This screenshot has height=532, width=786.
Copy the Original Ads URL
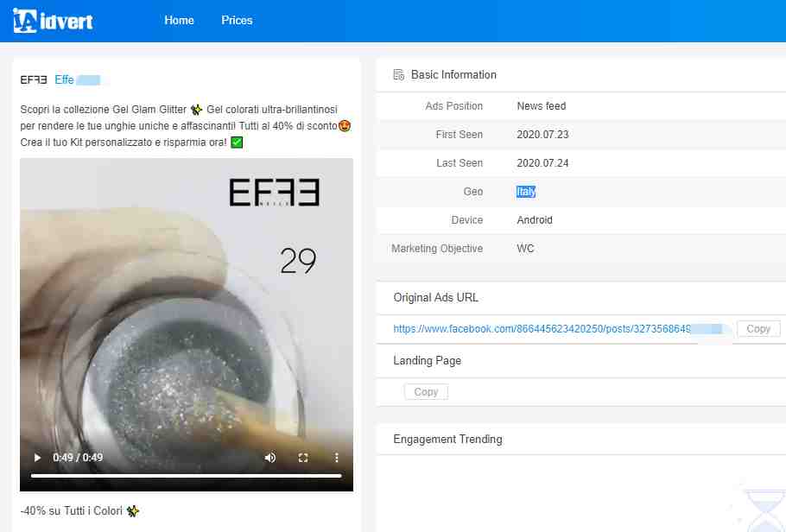click(x=758, y=329)
